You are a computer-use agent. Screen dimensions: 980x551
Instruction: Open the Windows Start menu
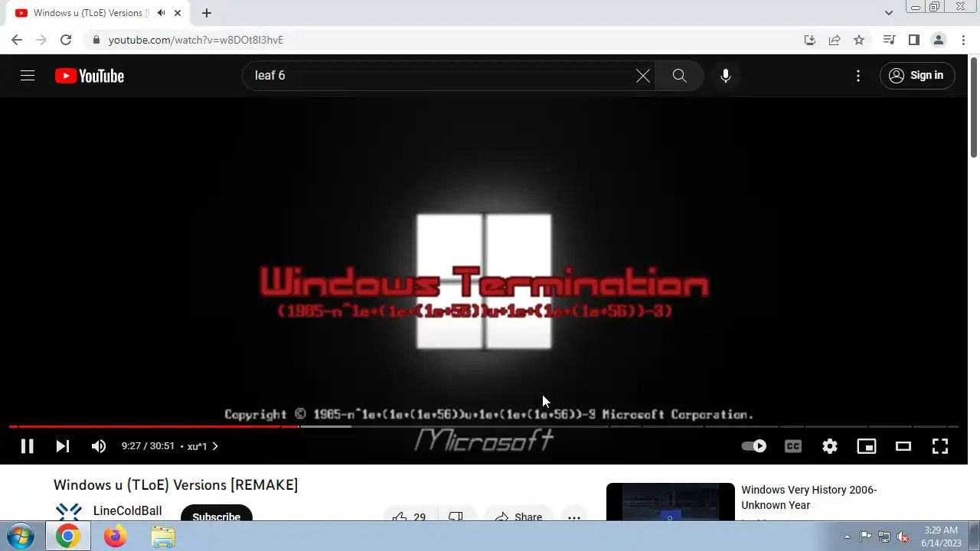(x=21, y=536)
